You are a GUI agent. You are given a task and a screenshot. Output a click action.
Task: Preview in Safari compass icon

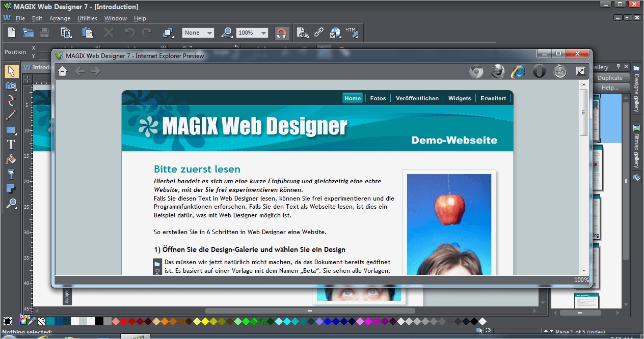(560, 71)
